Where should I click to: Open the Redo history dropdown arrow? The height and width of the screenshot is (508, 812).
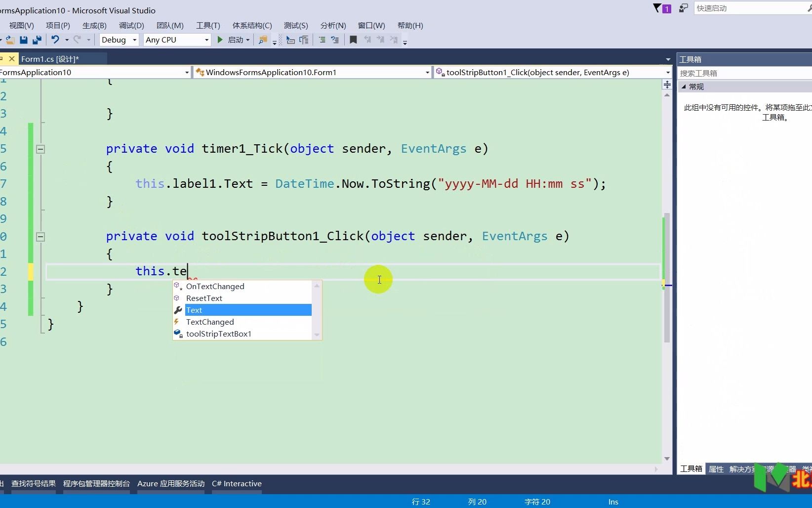click(x=88, y=40)
